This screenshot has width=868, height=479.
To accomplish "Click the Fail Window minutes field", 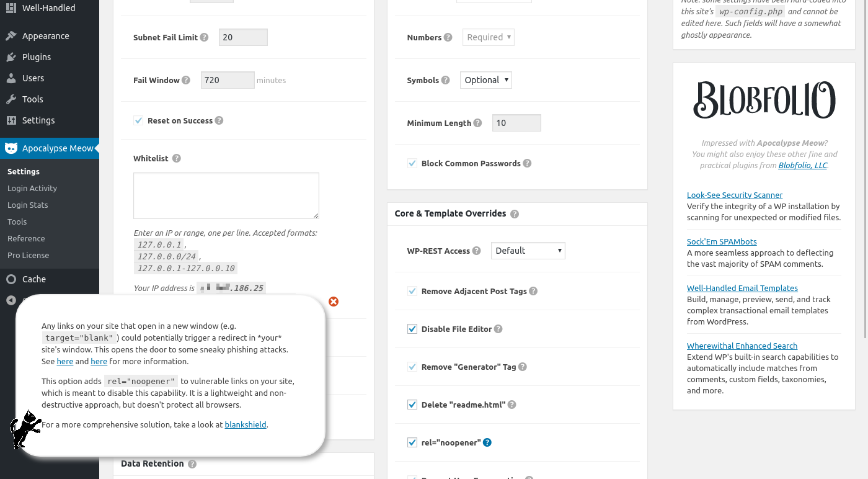I will point(228,80).
